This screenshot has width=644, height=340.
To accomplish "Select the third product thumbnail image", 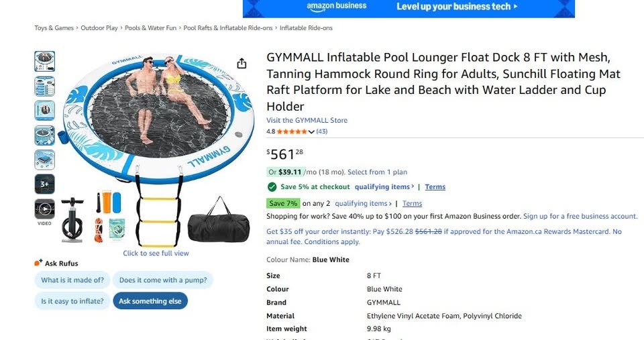I will coord(44,111).
